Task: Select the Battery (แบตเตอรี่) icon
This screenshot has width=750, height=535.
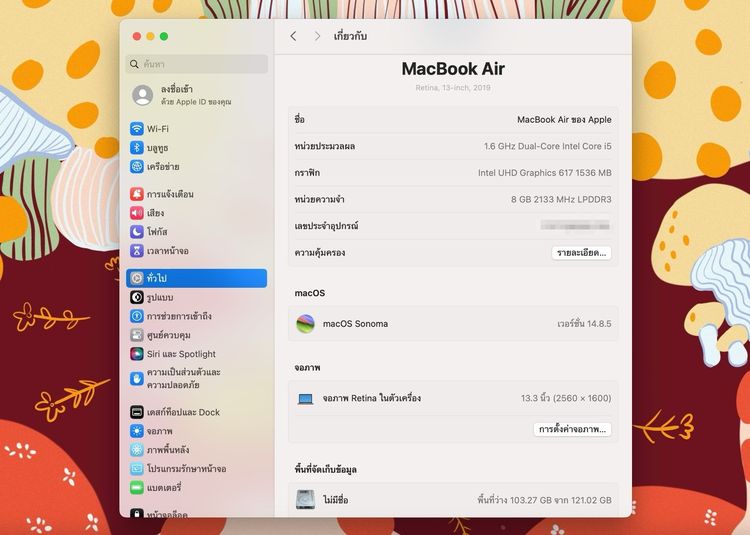Action: 137,488
